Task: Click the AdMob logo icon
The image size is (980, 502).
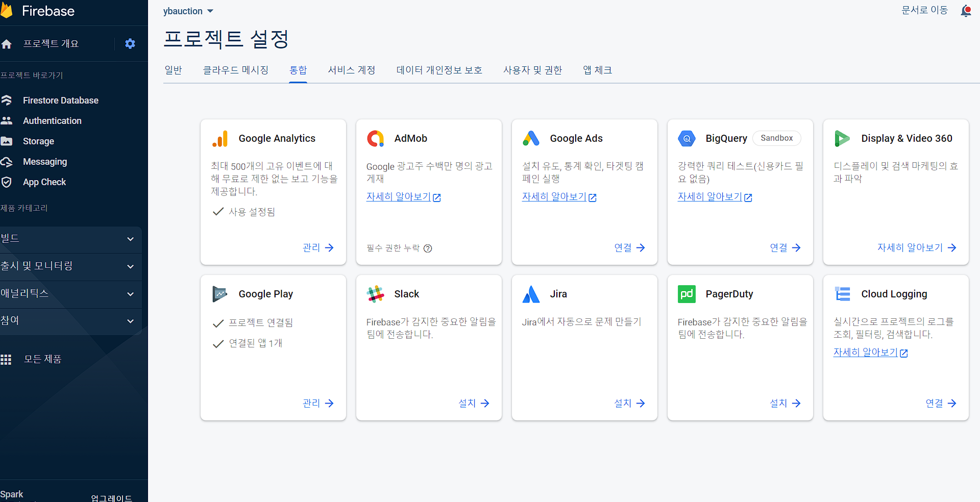Action: point(376,138)
